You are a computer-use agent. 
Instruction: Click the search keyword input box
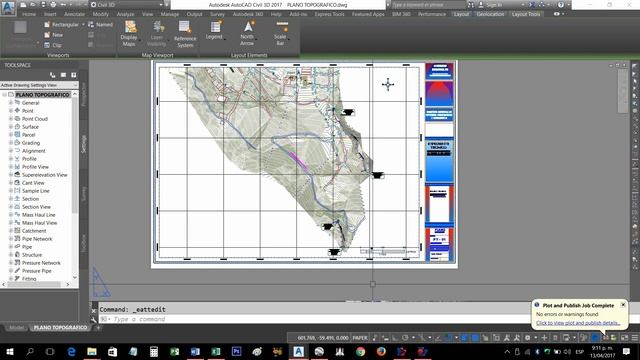pyautogui.click(x=428, y=5)
